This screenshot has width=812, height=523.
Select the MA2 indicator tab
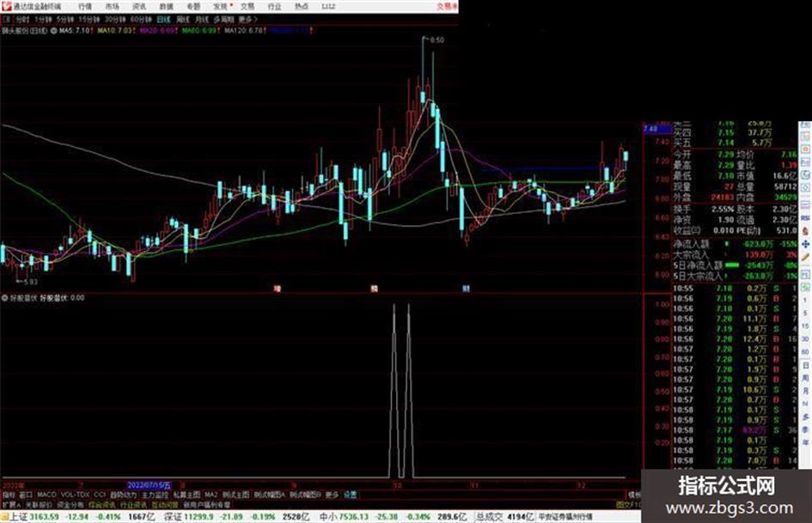[211, 495]
